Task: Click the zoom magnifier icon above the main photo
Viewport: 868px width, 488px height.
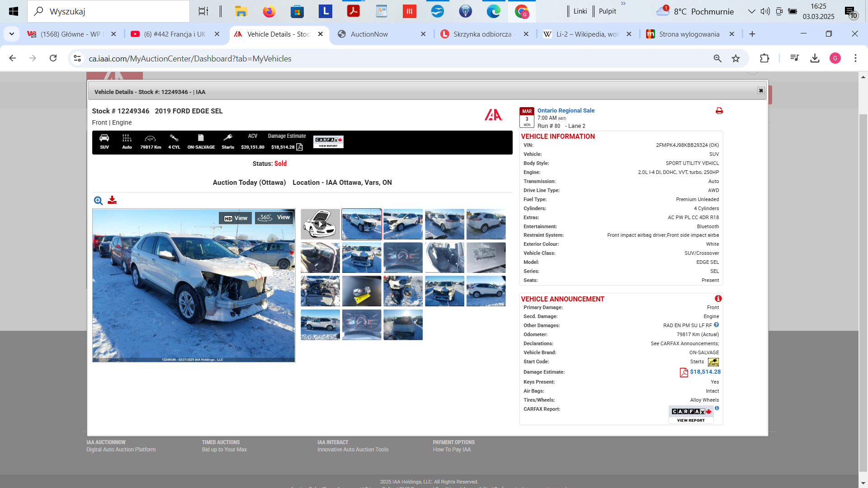Action: 98,201
